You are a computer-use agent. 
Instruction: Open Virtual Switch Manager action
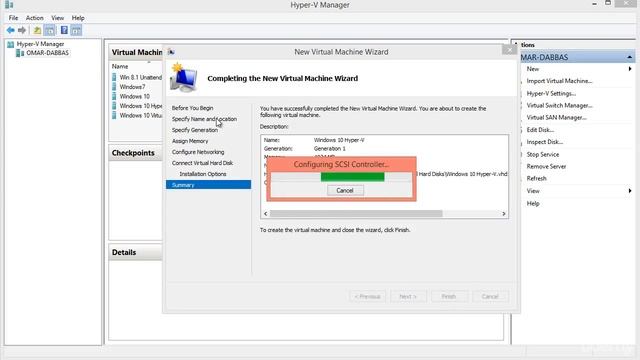(559, 105)
